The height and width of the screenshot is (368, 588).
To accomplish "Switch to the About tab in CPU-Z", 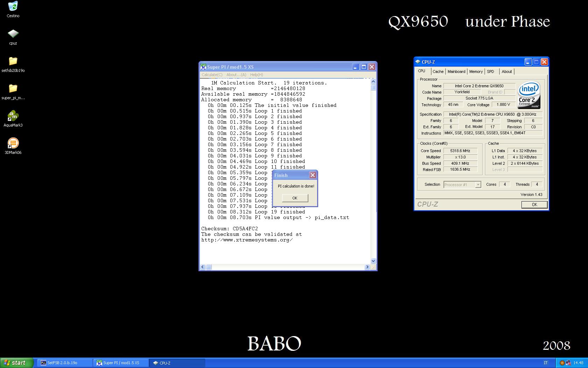I will pyautogui.click(x=506, y=71).
